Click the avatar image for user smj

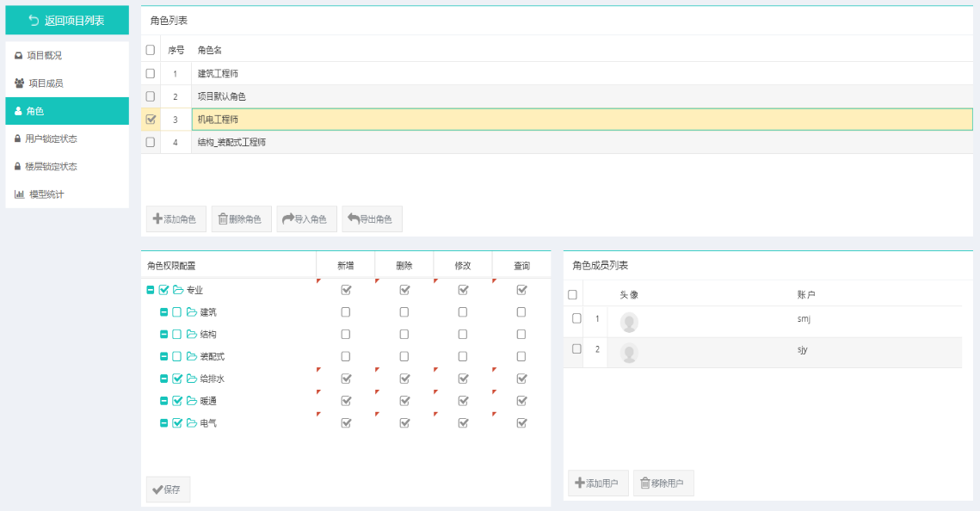pos(629,323)
